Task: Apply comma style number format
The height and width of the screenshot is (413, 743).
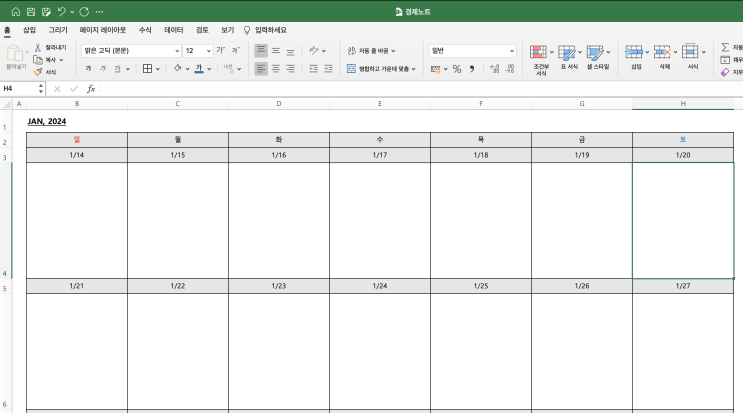Action: tap(472, 69)
